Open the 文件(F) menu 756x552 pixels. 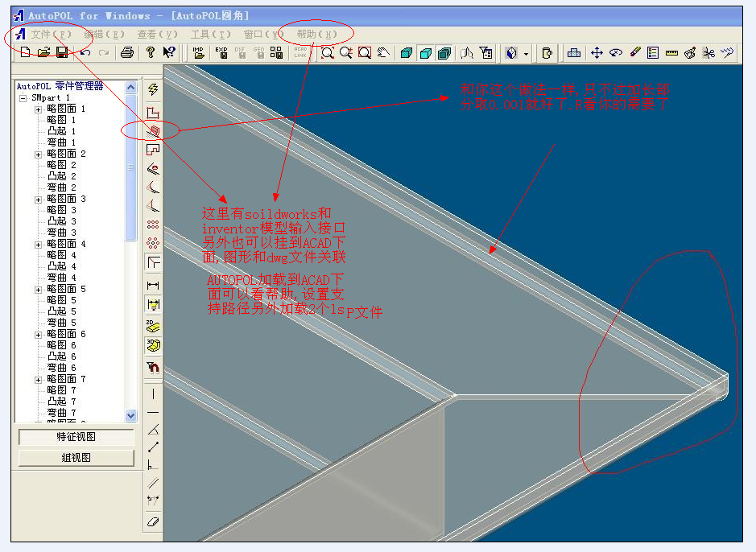click(x=51, y=35)
